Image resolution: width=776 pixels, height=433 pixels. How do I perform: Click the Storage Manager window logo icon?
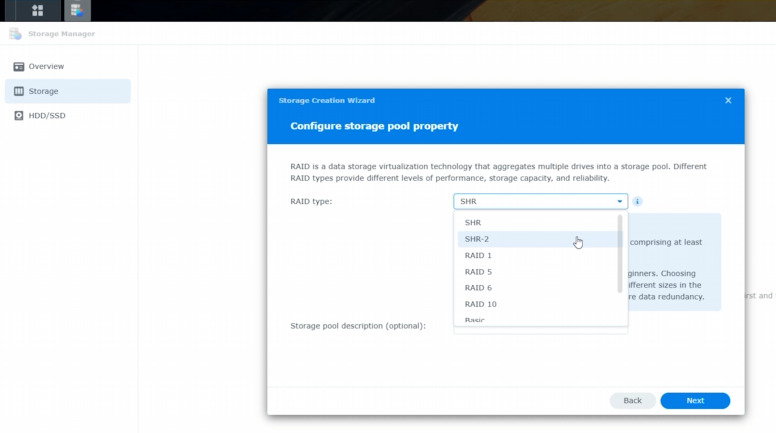[x=15, y=34]
